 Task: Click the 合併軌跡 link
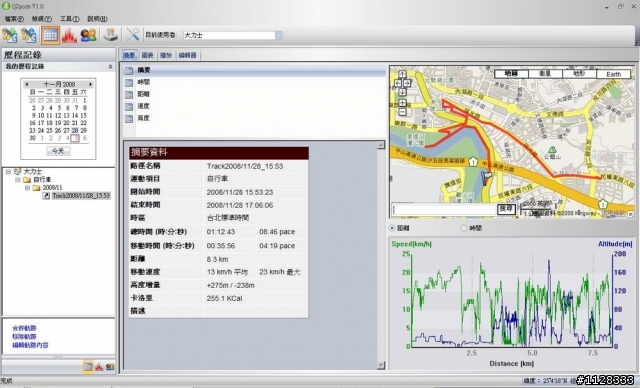[x=24, y=328]
